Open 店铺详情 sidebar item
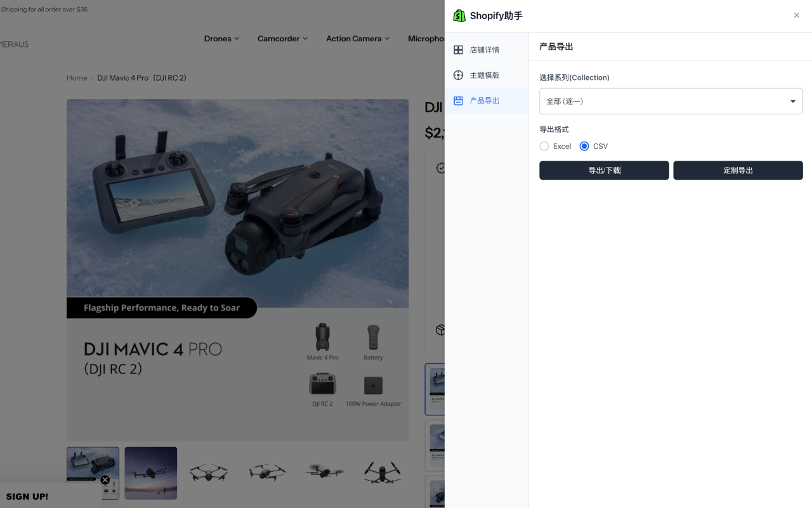 point(484,50)
